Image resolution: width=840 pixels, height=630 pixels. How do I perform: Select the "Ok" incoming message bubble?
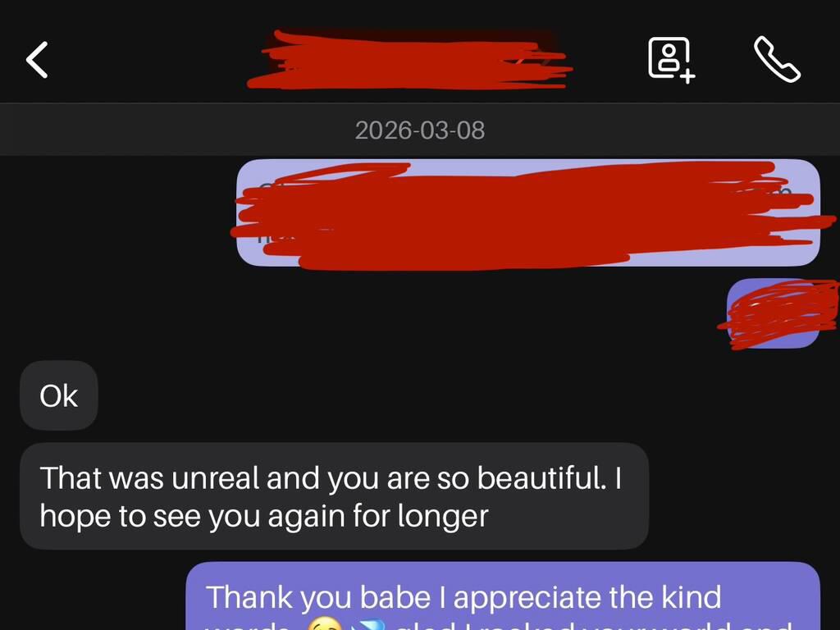59,396
